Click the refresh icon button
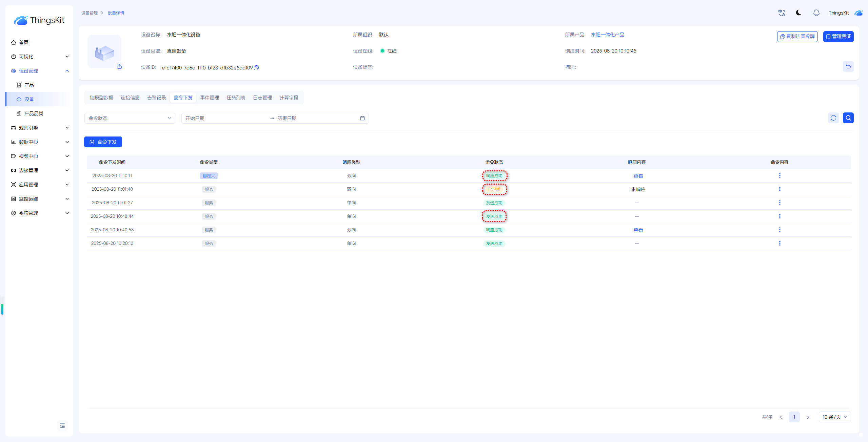 [x=833, y=118]
